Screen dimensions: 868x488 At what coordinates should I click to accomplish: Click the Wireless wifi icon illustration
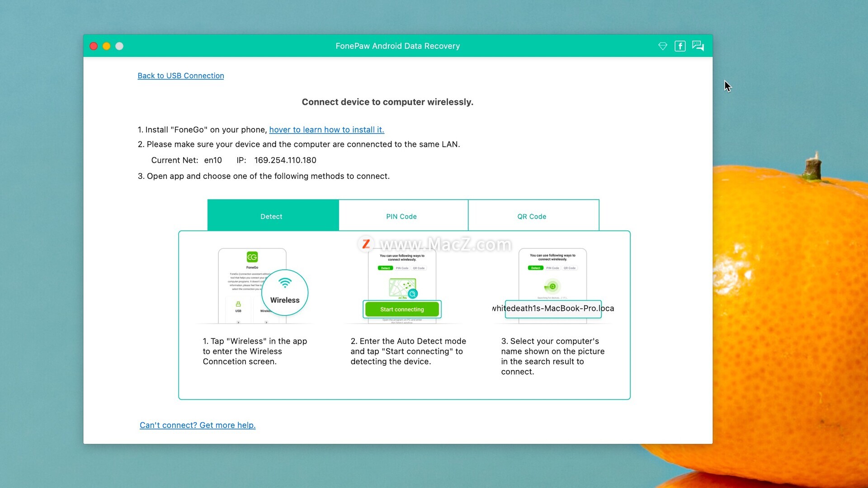click(285, 292)
